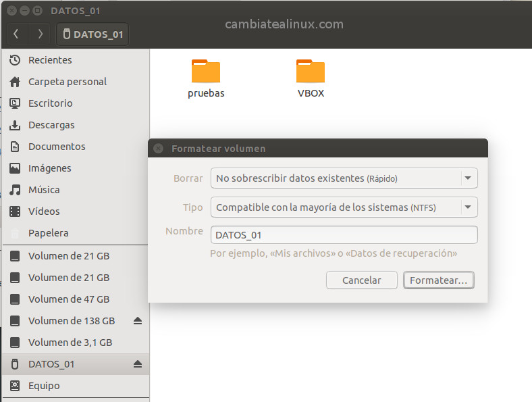Select the DATOS_01 label in the sidebar
The height and width of the screenshot is (402, 532).
click(x=51, y=364)
